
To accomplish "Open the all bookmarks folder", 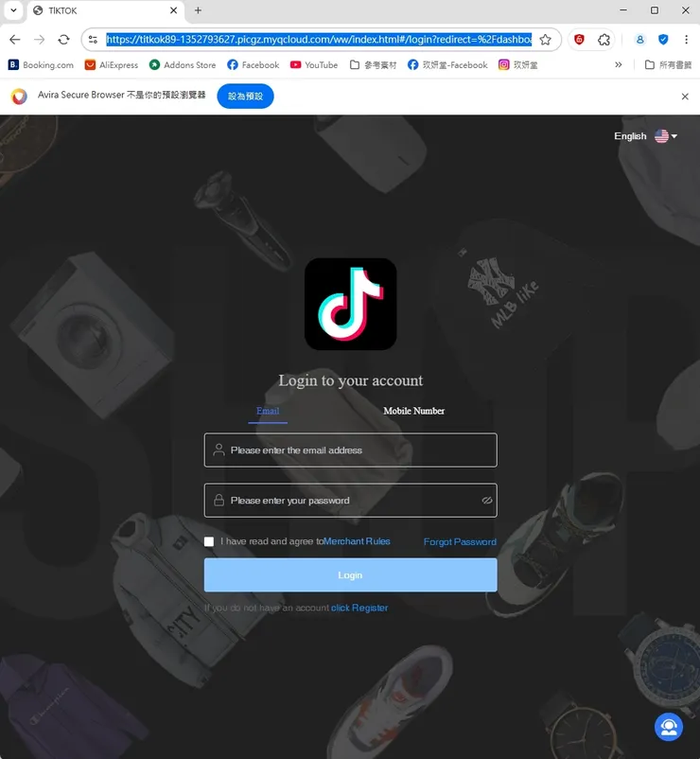I will coord(668,65).
